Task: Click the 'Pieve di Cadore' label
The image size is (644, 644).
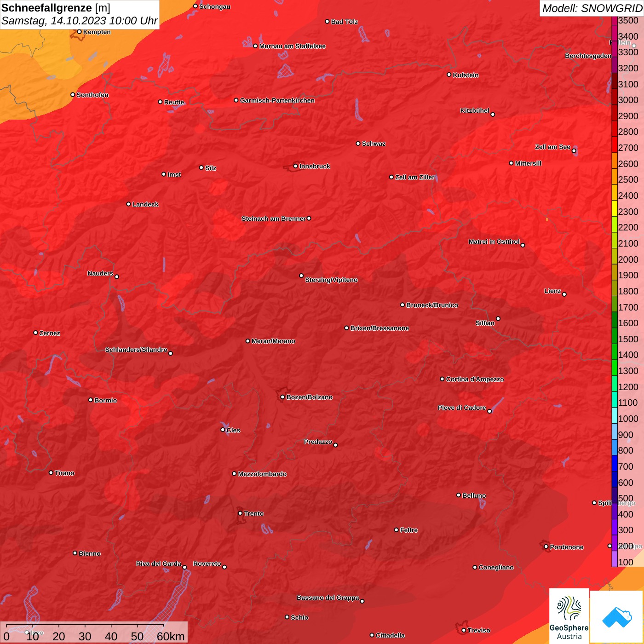Action: (462, 408)
